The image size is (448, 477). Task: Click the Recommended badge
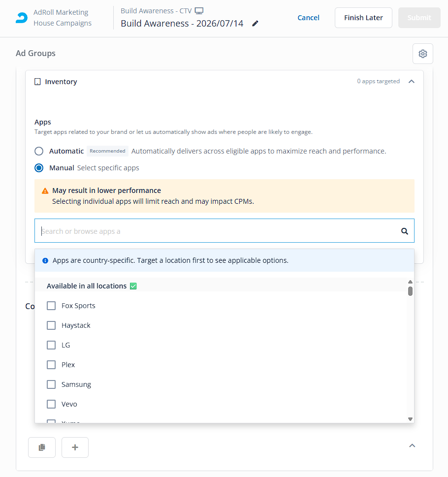pos(107,151)
